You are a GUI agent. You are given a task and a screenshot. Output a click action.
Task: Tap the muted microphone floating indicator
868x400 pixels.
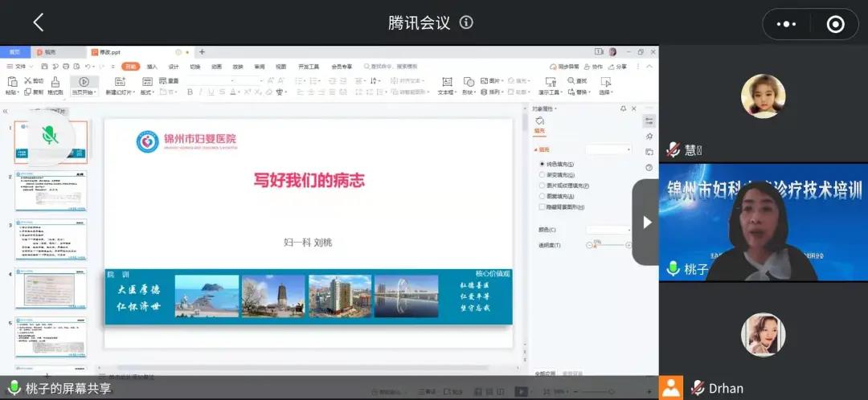(x=49, y=135)
